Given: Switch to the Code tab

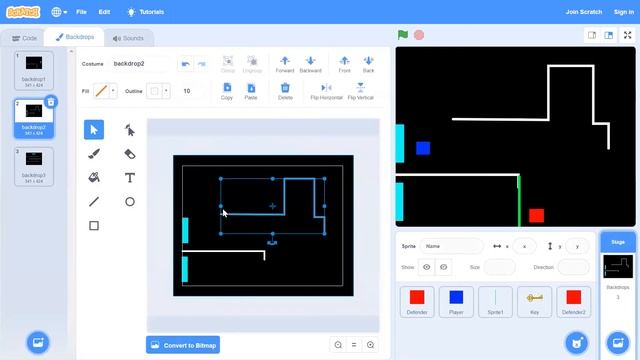Looking at the screenshot, I should pyautogui.click(x=24, y=38).
